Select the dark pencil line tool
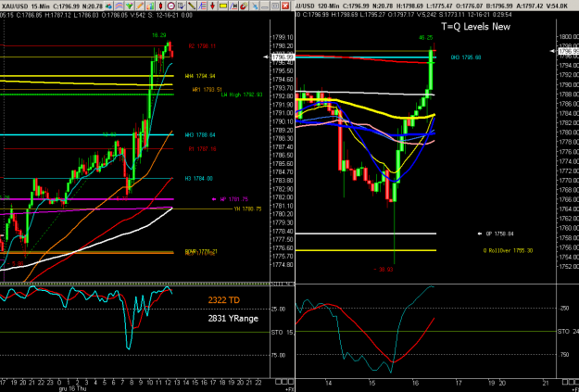The width and height of the screenshot is (579, 392). point(192,6)
